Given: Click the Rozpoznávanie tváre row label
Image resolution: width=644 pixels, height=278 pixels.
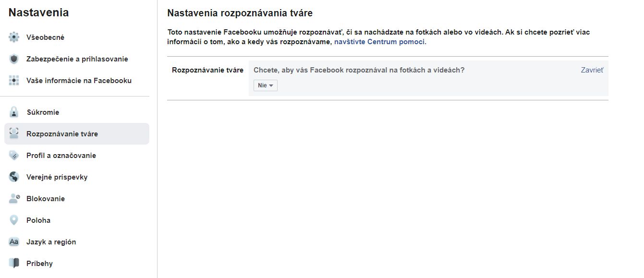Looking at the screenshot, I should click(207, 70).
